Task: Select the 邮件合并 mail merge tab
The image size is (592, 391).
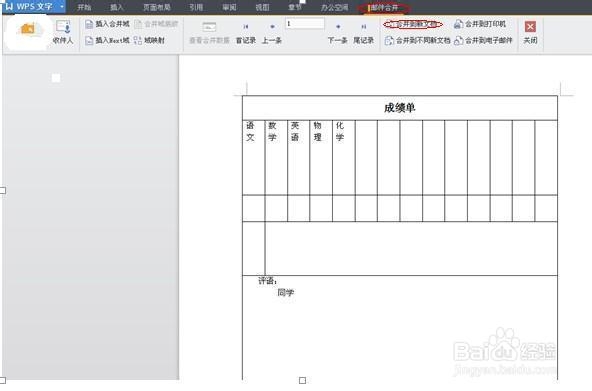Action: (384, 8)
